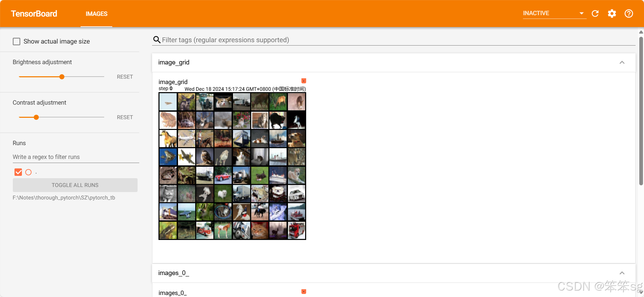Toggle full size for images_0_ card
The height and width of the screenshot is (297, 644).
304,292
